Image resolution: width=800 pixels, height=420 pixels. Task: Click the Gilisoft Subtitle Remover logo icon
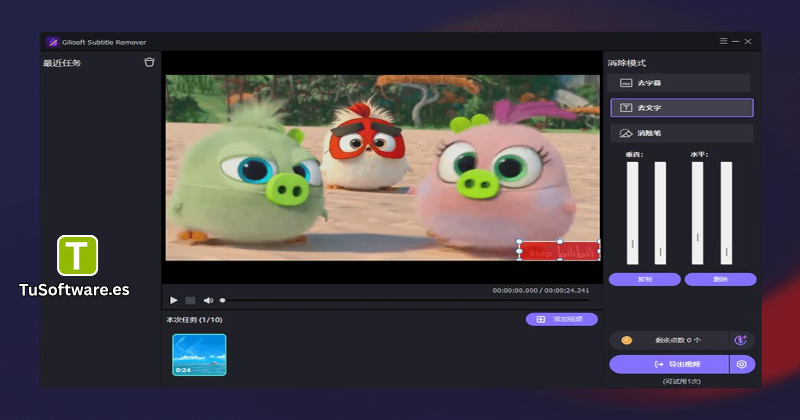[53, 42]
